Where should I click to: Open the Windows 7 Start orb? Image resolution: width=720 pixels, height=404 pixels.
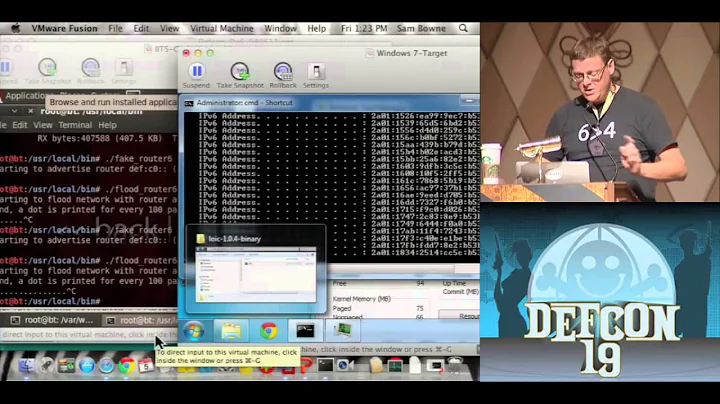coord(194,331)
